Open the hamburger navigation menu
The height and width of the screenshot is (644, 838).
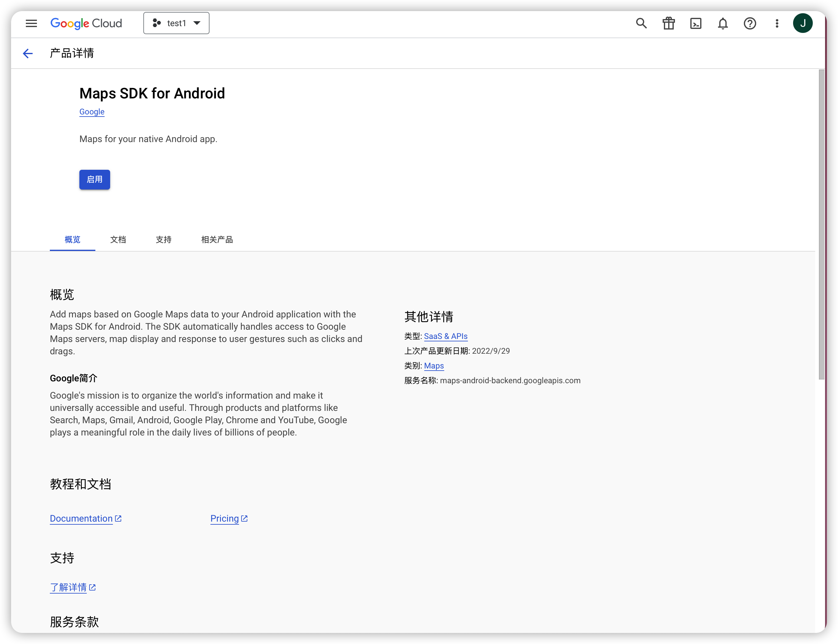[31, 23]
